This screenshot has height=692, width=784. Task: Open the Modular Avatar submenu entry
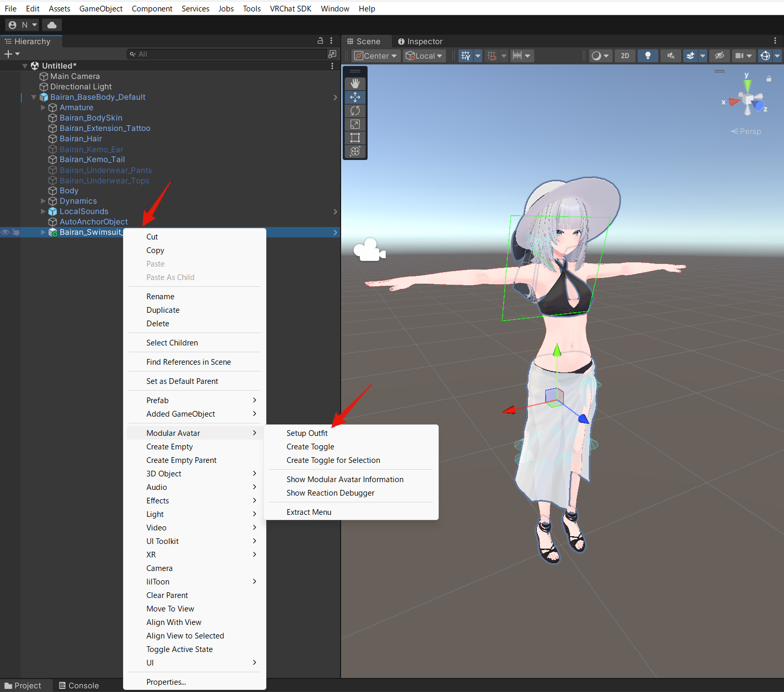pos(195,433)
